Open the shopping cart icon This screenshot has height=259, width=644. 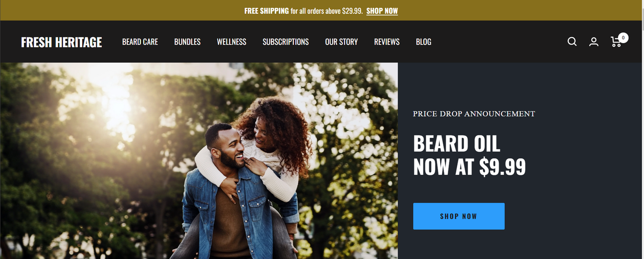[x=616, y=42]
